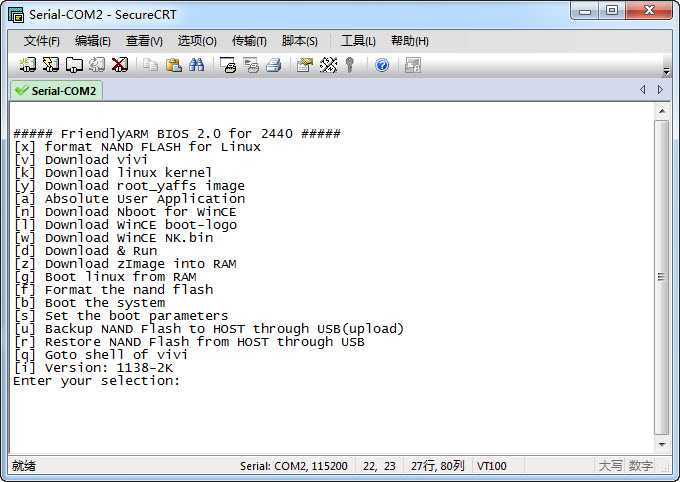Click the Copy icon in the toolbar

click(150, 65)
